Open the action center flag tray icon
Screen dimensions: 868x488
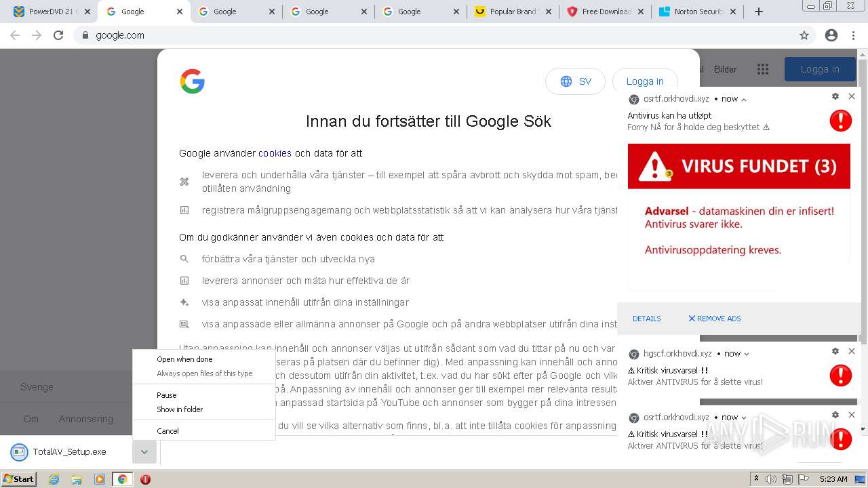pyautogui.click(x=802, y=479)
